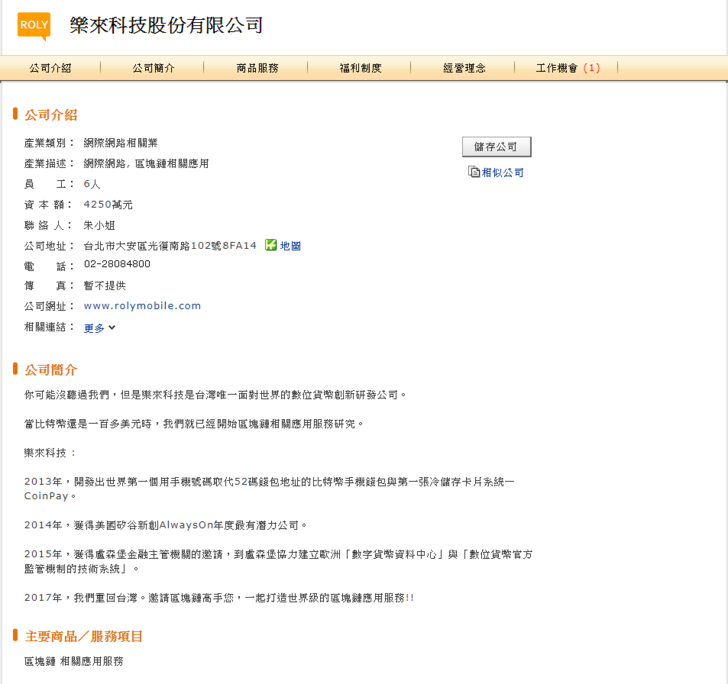Open the 相似公司 link
Image resolution: width=728 pixels, height=684 pixels.
point(502,173)
